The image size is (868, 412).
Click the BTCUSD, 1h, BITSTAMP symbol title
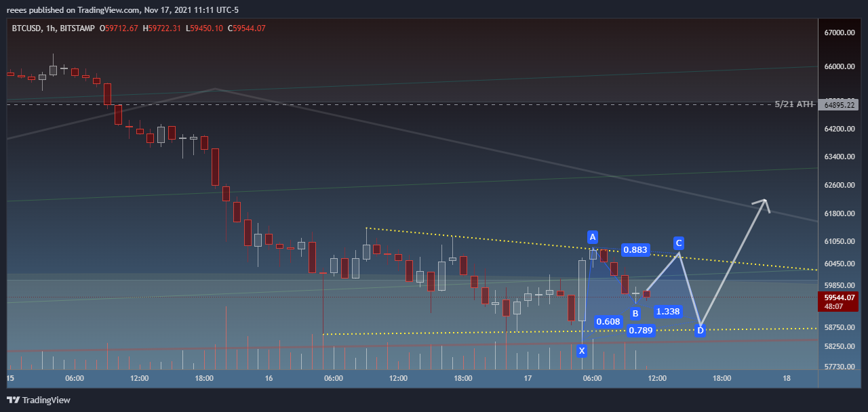tap(53, 28)
